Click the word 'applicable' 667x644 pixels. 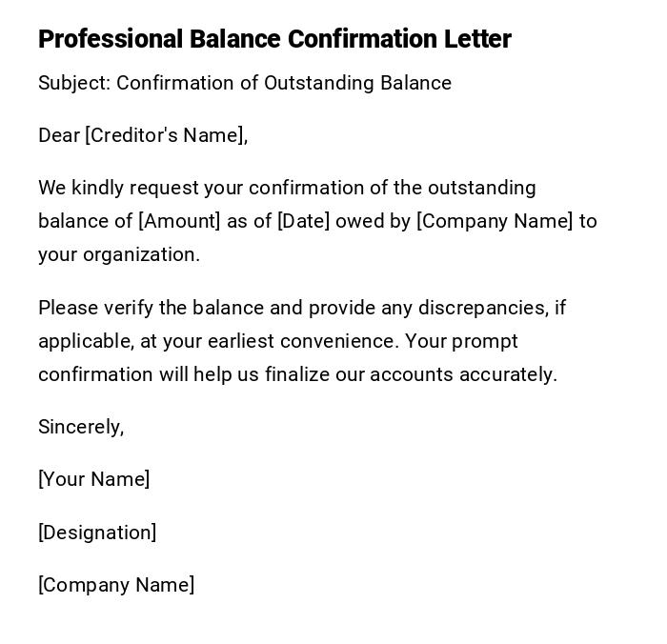point(84,341)
